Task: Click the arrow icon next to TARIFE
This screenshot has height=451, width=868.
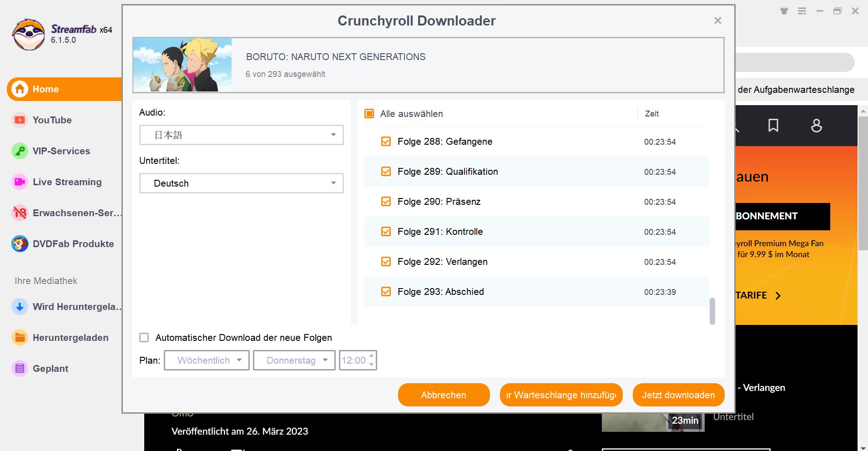Action: click(778, 296)
